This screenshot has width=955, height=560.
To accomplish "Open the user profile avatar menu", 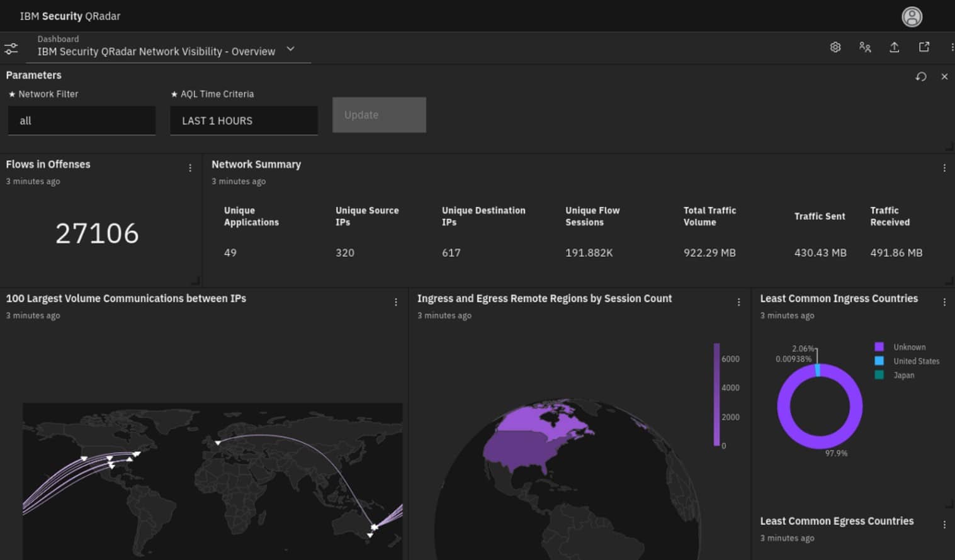I will 912,16.
